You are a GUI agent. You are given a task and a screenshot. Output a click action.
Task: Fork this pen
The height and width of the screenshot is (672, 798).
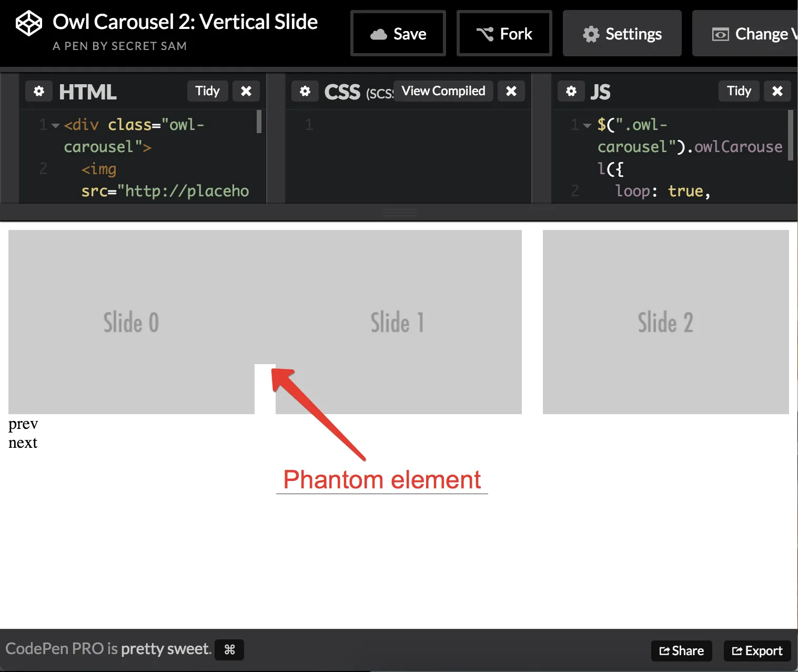pyautogui.click(x=504, y=33)
